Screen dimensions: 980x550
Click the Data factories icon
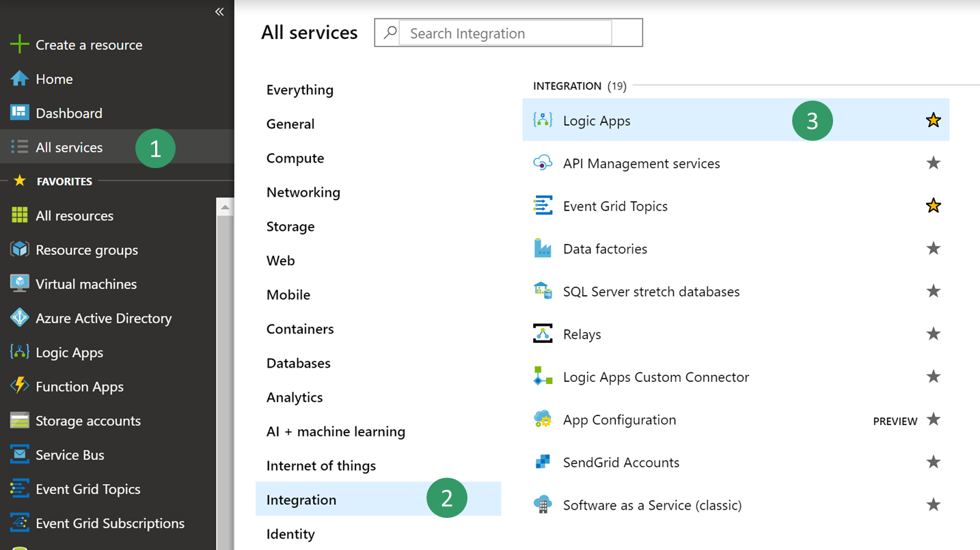pyautogui.click(x=543, y=249)
